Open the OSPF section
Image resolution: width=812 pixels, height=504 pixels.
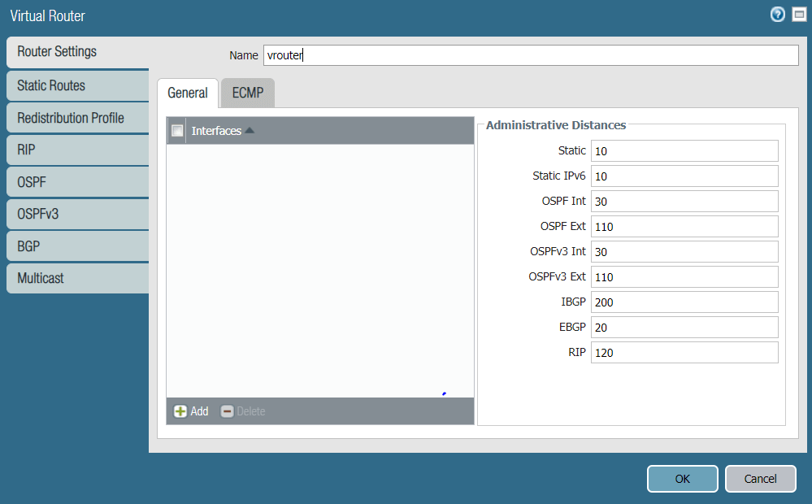[x=78, y=182]
